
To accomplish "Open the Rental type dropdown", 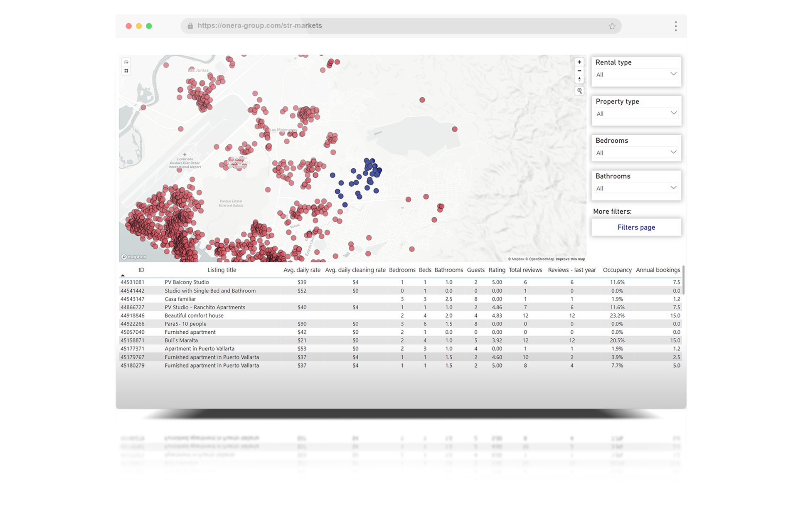I will coord(636,74).
